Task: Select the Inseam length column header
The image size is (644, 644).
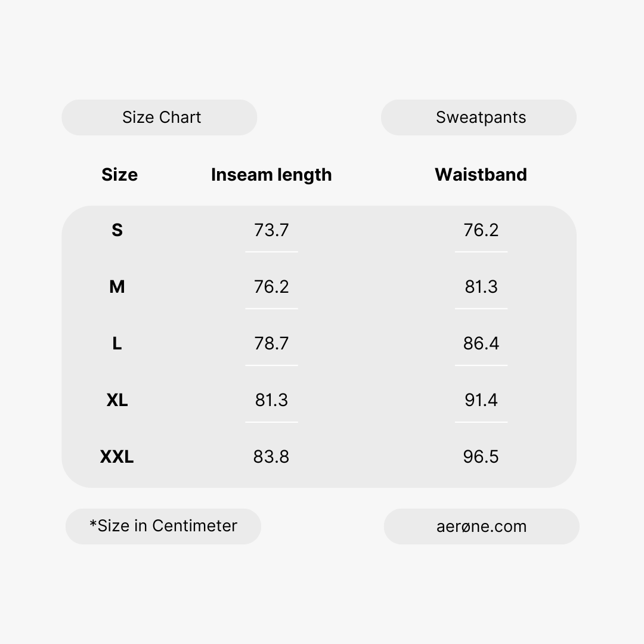Action: point(271,175)
